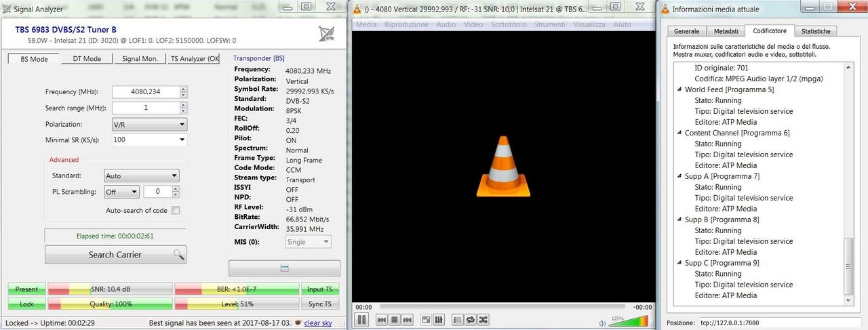This screenshot has height=330, width=868.
Task: Click the weather icon beside clear sky
Action: click(x=298, y=323)
